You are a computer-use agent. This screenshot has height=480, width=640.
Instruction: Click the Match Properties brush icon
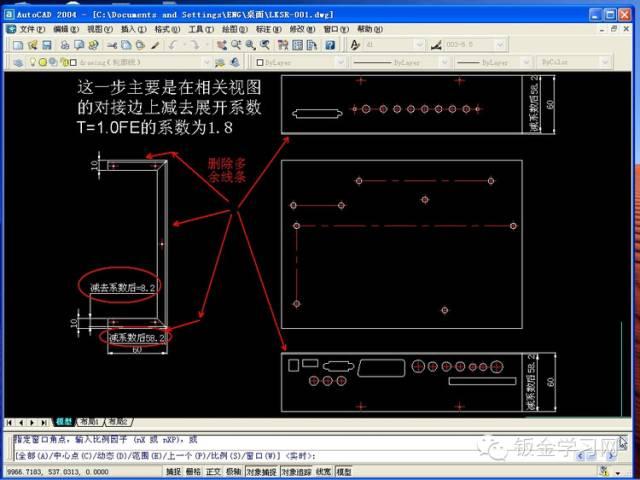155,45
